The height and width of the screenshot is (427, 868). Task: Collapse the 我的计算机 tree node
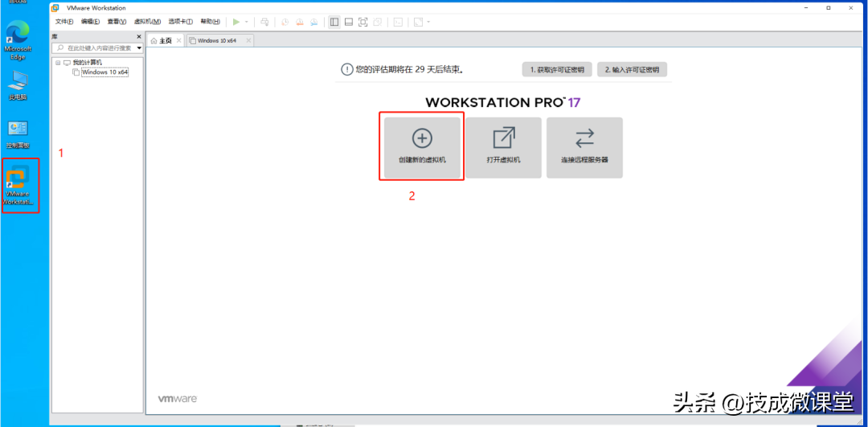[x=58, y=63]
